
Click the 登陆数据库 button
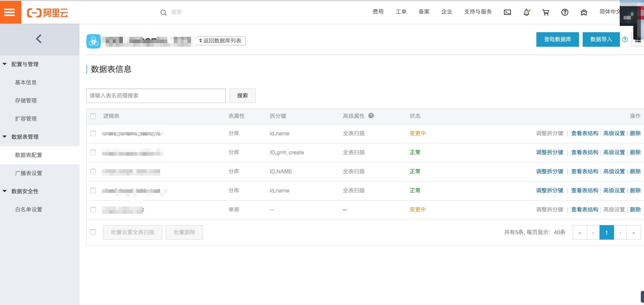click(x=557, y=39)
